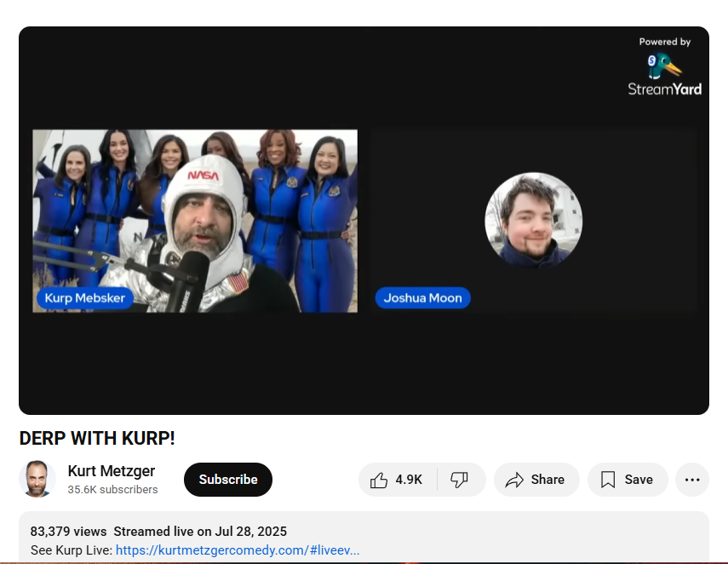Click the thumbs up like icon

[379, 481]
